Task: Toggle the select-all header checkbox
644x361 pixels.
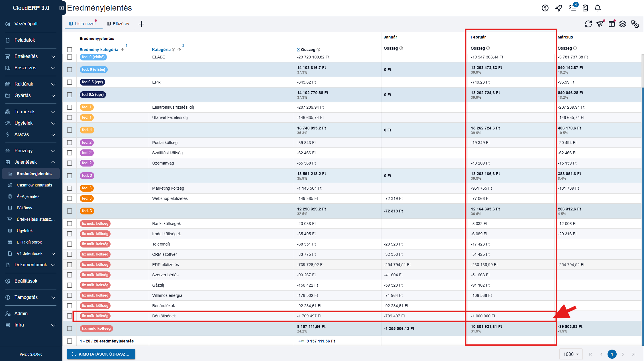Action: [x=70, y=50]
